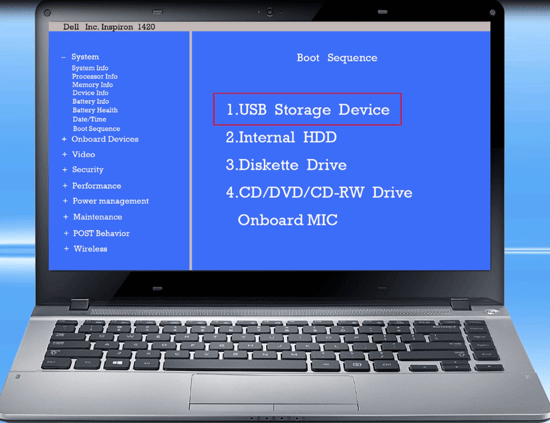Expand the Power management section

(65, 201)
